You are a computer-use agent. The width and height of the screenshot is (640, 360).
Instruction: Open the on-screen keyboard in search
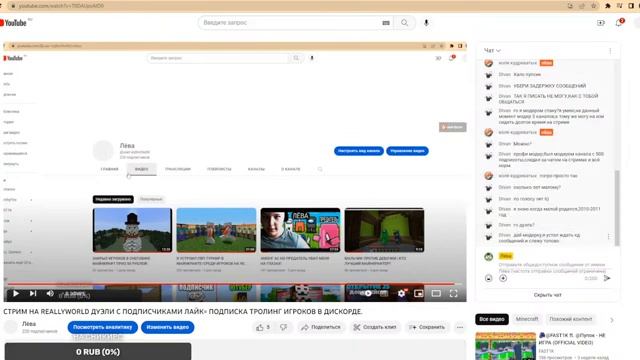coord(386,23)
